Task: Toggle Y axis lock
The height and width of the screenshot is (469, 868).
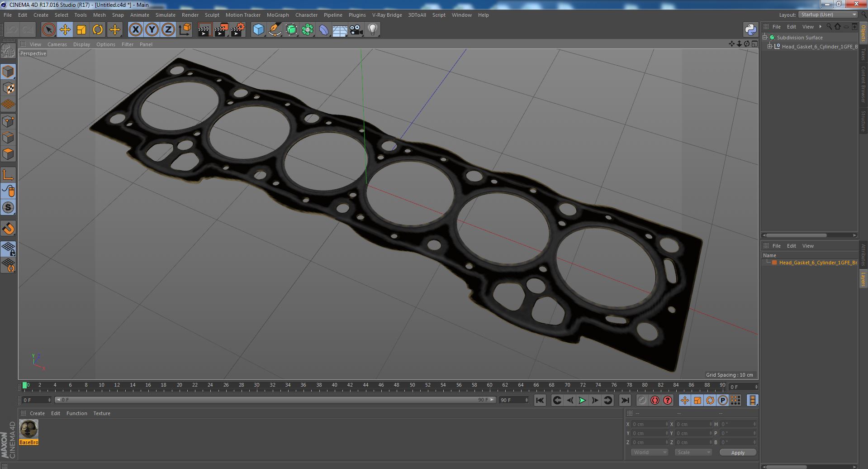Action: click(152, 30)
